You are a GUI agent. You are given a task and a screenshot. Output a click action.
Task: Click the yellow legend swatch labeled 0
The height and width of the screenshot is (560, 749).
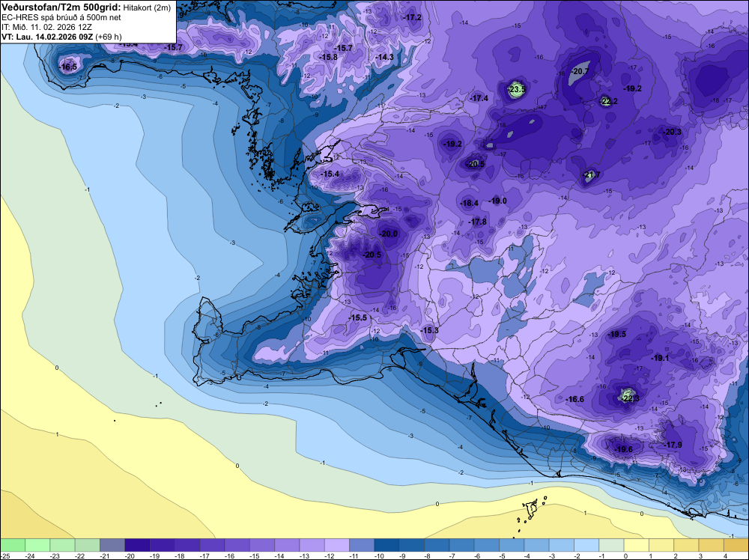[636, 545]
